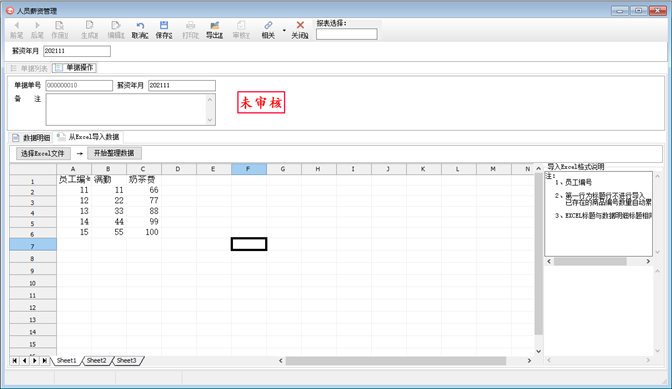Viewport: 672px width, 389px height.
Task: Click spreadsheet vertical scroll down arrow
Action: 539,351
